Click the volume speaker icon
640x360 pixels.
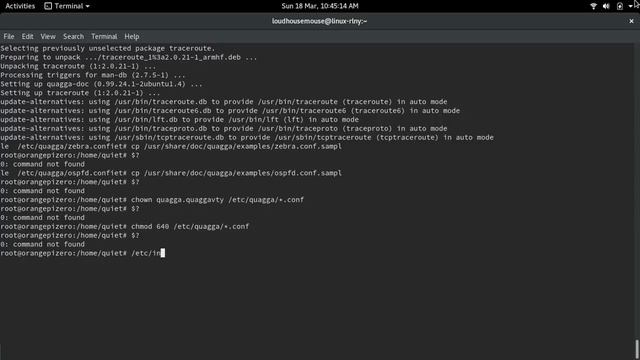(x=606, y=6)
